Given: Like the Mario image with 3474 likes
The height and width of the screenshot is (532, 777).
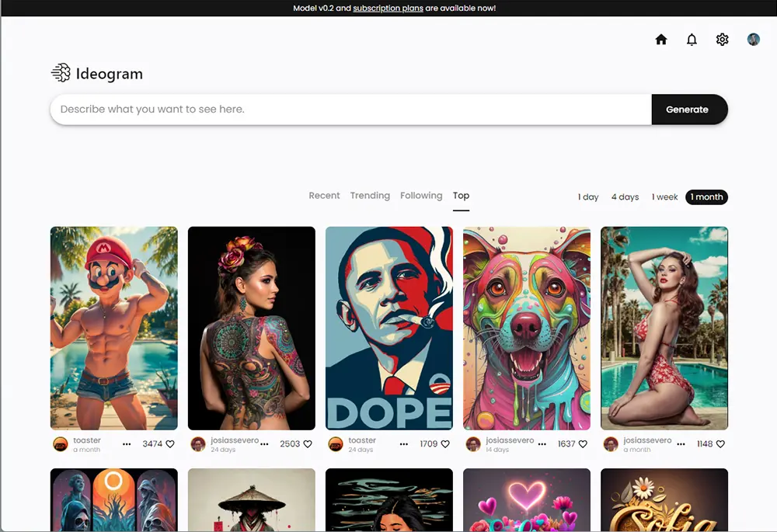Looking at the screenshot, I should (x=170, y=443).
